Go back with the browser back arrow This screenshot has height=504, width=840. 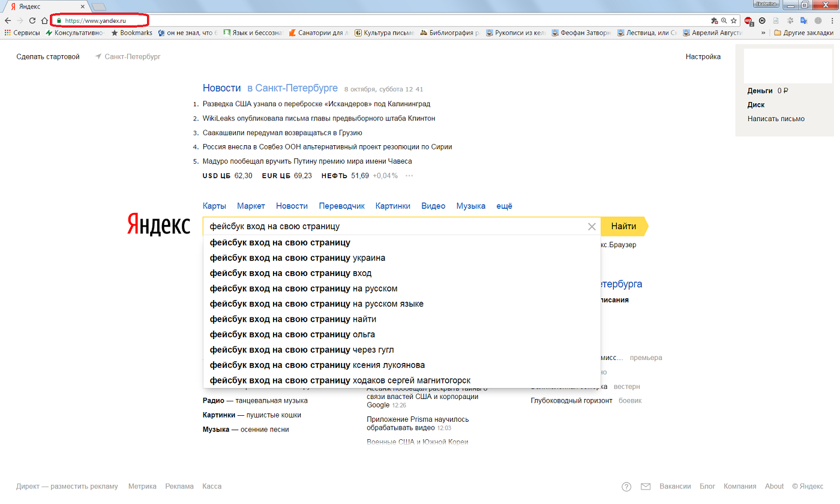(7, 20)
